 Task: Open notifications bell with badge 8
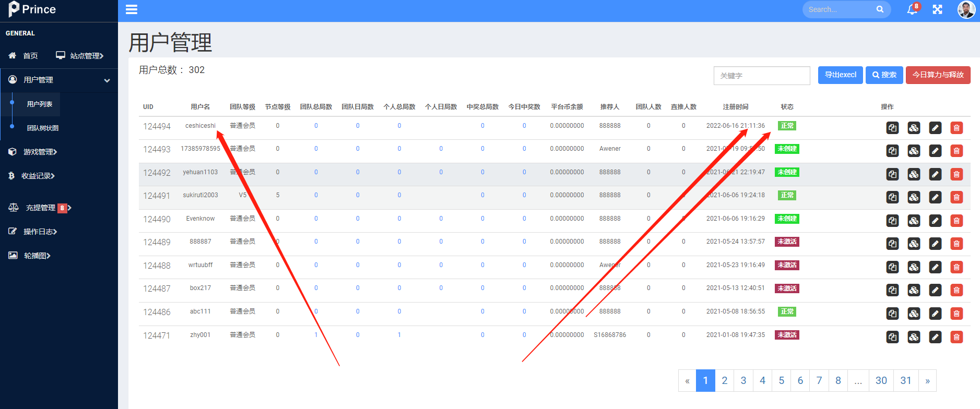point(913,9)
